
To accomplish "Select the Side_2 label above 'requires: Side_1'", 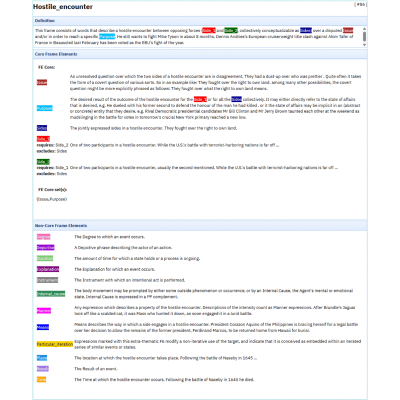I will pyautogui.click(x=43, y=162).
